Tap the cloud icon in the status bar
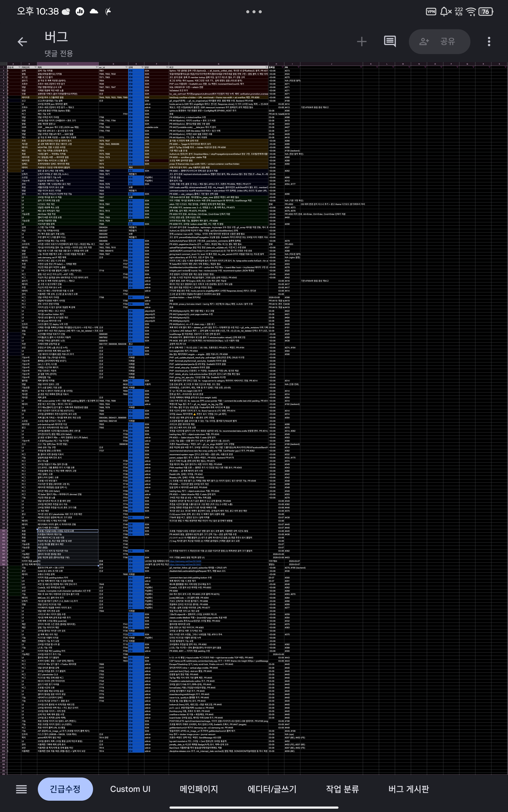 coord(94,11)
